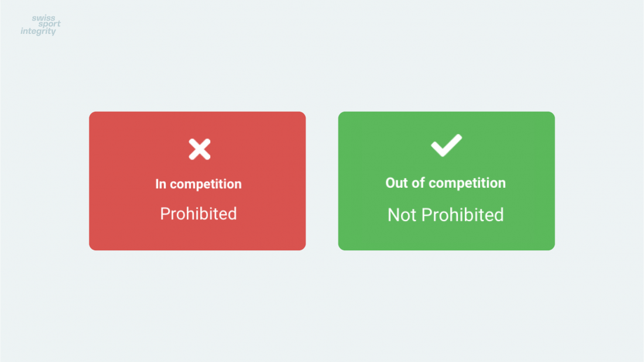The width and height of the screenshot is (644, 362).
Task: Click the word 'sport' in the logo
Action: click(x=49, y=24)
